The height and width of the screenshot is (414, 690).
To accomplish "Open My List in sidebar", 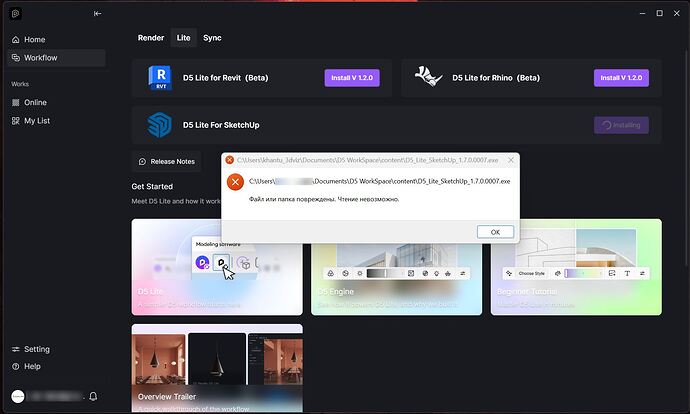I will pos(56,121).
